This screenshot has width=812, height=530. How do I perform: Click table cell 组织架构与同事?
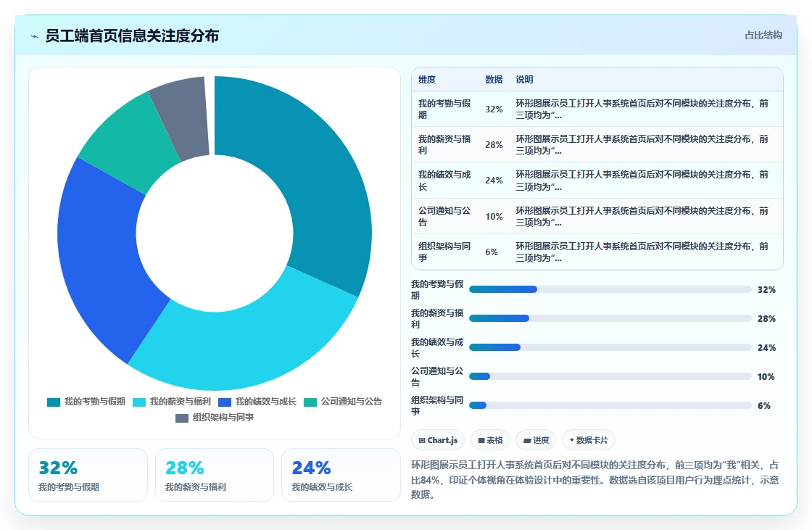pos(445,252)
